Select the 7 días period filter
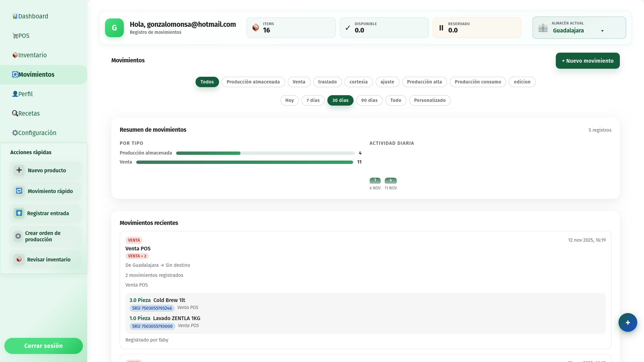 313,101
